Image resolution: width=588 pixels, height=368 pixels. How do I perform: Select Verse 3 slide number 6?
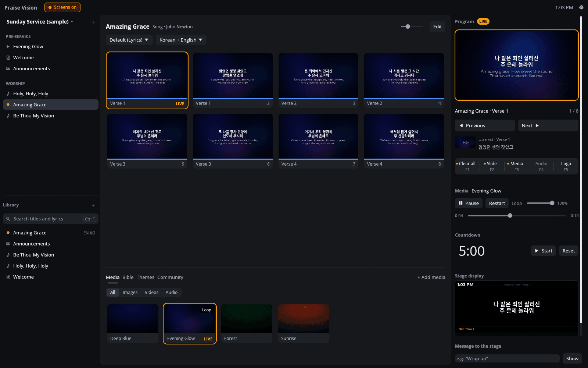233,141
